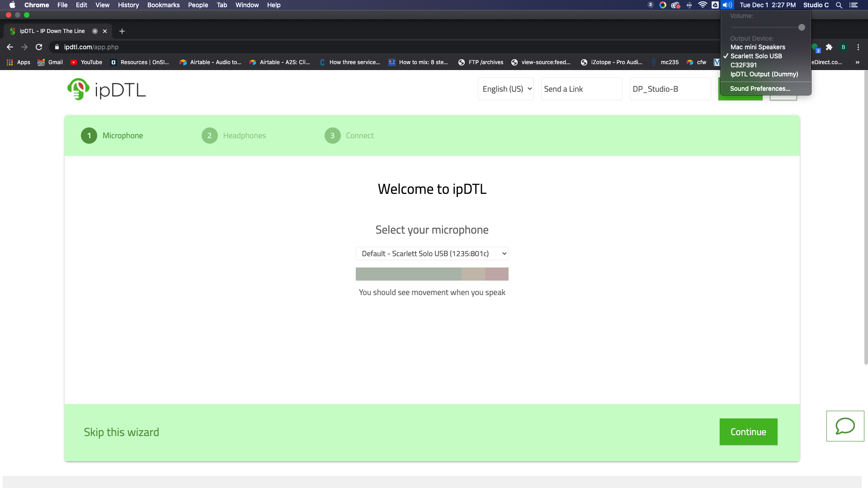Go to step 3 Connect
This screenshot has width=868, height=488.
pos(349,136)
